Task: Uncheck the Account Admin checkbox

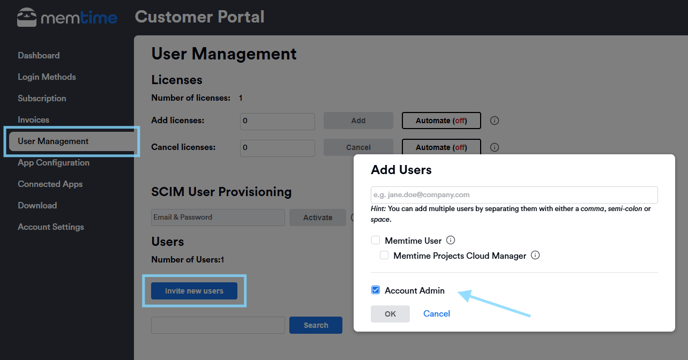Action: coord(376,290)
